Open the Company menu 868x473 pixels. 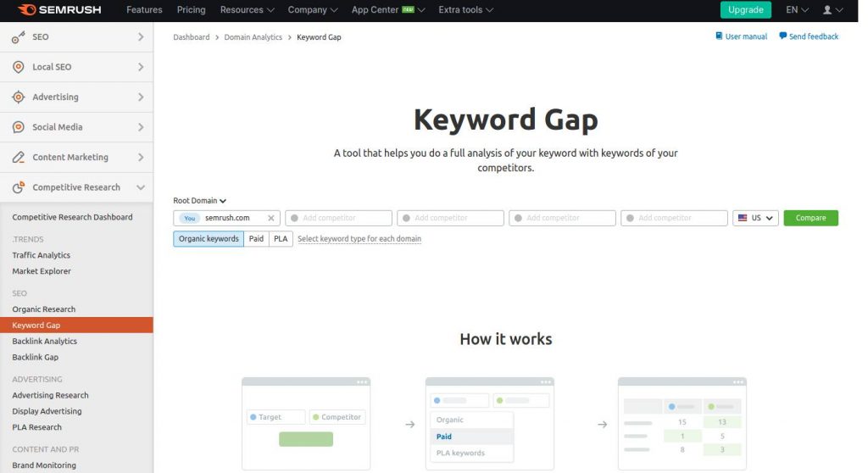coord(313,10)
